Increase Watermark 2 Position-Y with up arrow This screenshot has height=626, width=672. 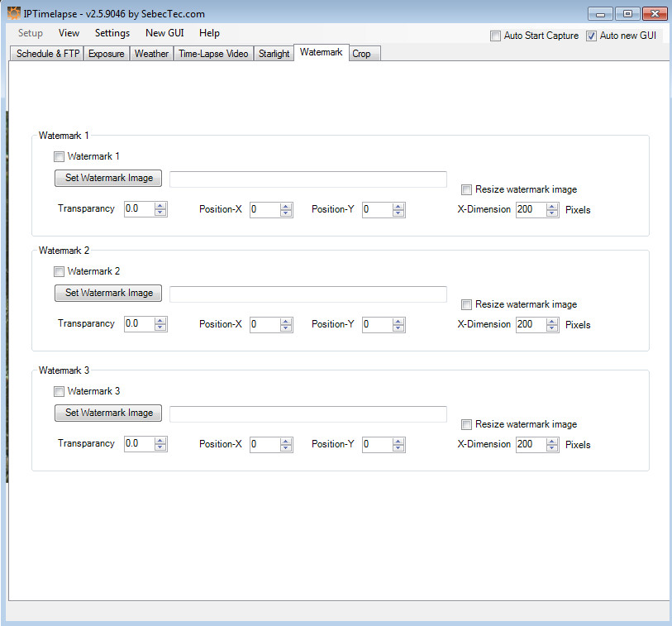point(398,322)
